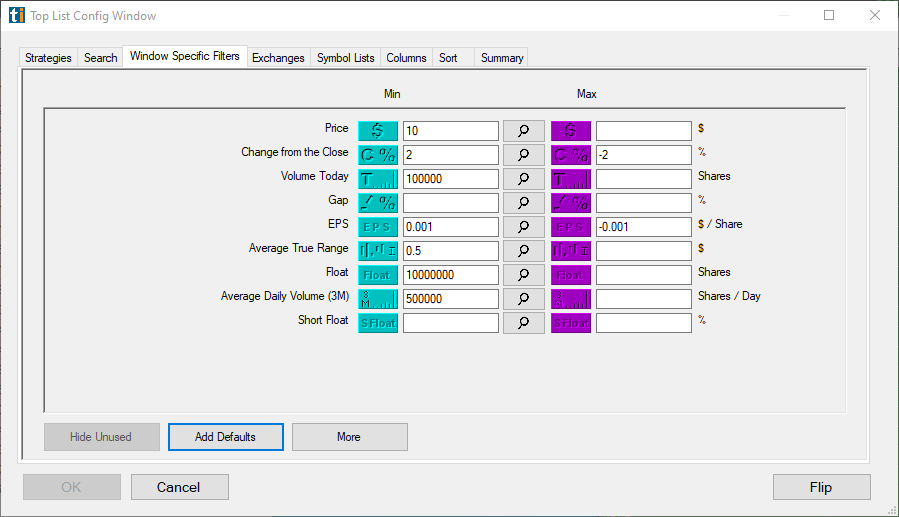899x517 pixels.
Task: Open the magnifier lookup for Average Daily Volume
Action: click(523, 299)
